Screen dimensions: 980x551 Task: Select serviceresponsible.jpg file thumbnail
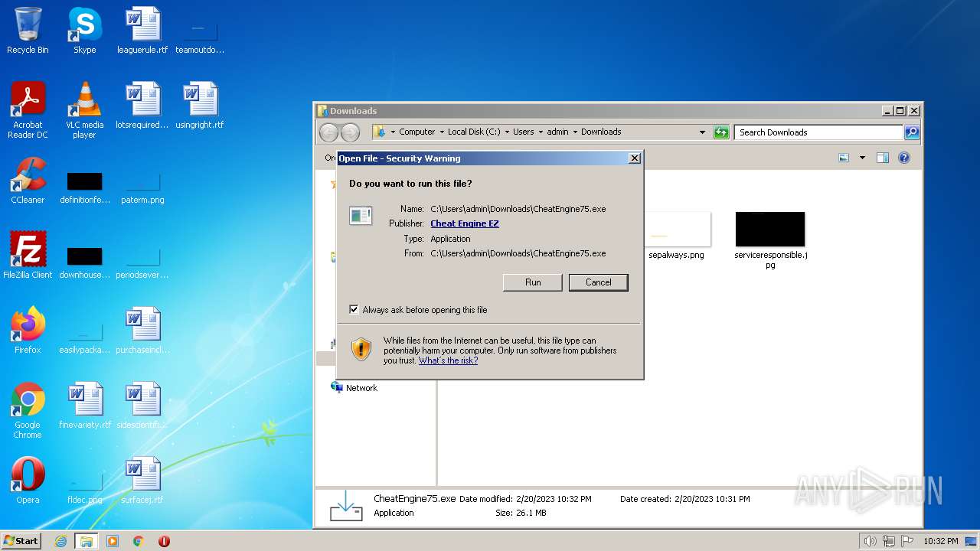770,240
